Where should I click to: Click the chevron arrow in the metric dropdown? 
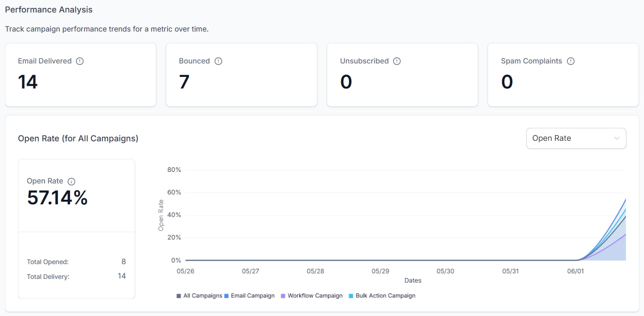[617, 138]
